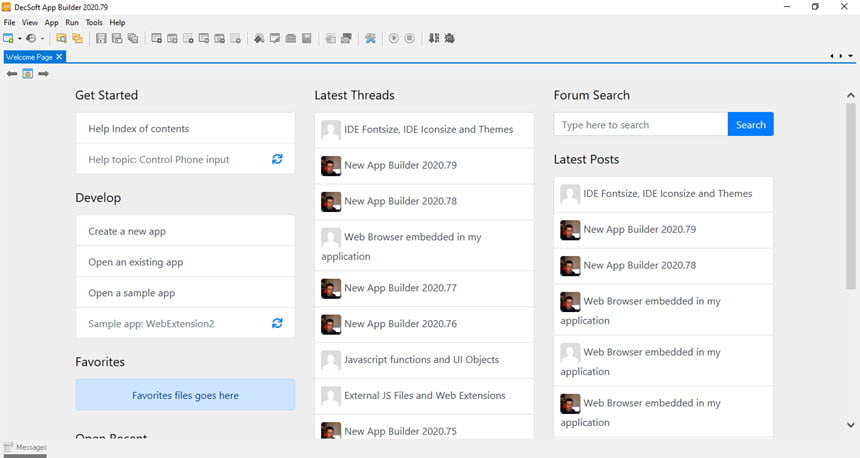The image size is (860, 458).
Task: Open the Run menu
Action: [72, 22]
